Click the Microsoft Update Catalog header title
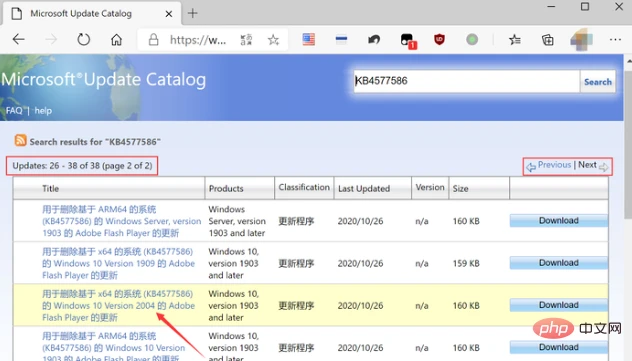 tap(103, 79)
